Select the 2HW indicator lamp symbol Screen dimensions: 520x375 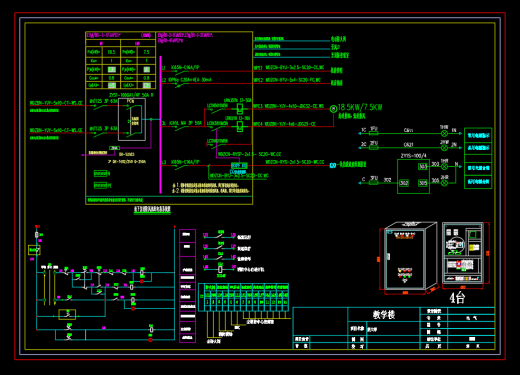(444, 148)
